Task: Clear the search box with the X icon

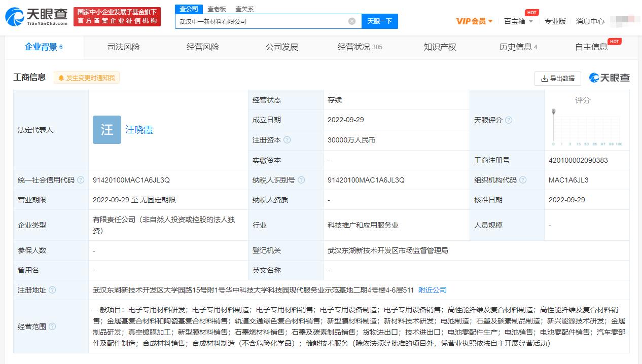Action: (351, 21)
